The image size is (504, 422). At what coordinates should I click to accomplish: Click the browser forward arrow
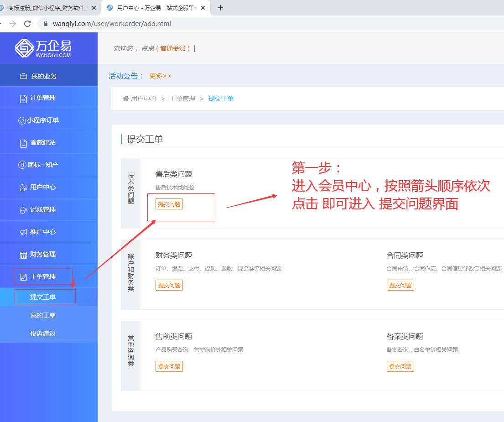point(13,23)
